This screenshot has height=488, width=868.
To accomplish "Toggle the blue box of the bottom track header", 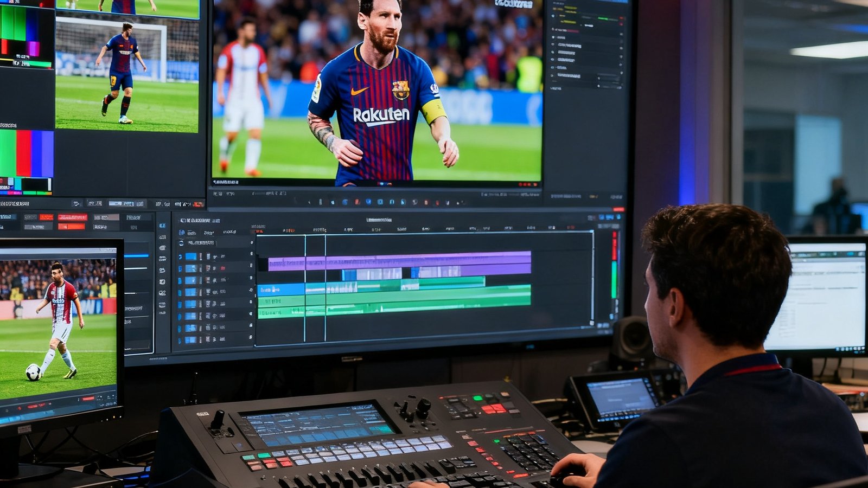I will click(191, 340).
